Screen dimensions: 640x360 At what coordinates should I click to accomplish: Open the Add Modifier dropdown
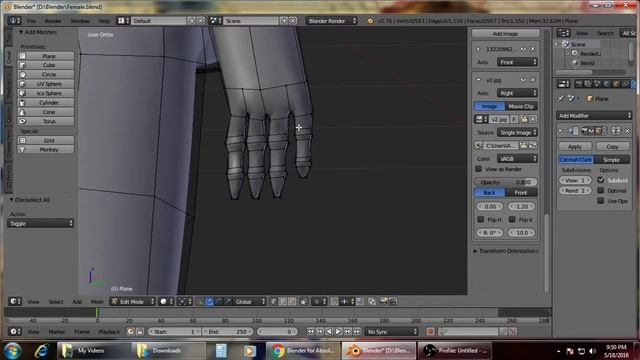(595, 116)
